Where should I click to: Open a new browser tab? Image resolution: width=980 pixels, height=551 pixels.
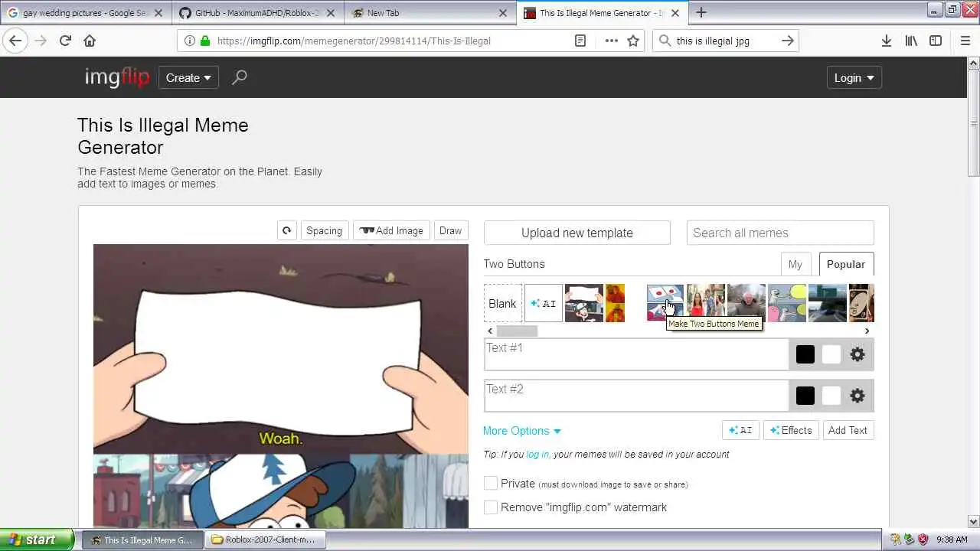click(x=701, y=12)
